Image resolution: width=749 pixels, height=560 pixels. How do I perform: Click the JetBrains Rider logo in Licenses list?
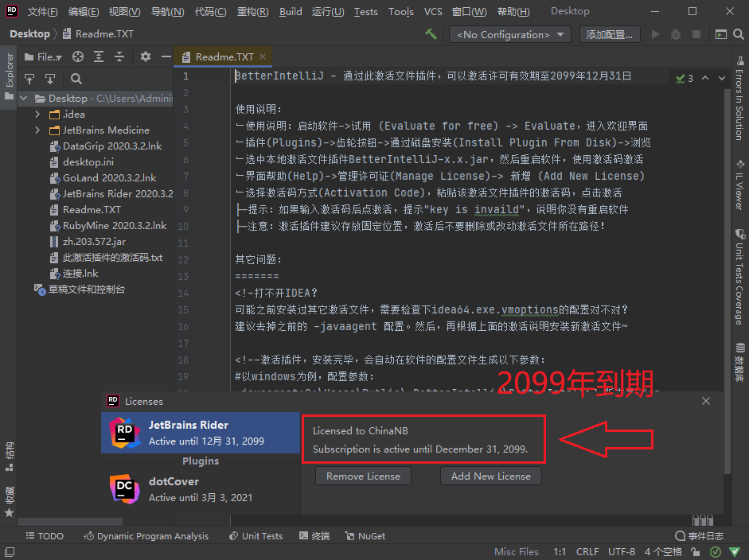click(125, 433)
